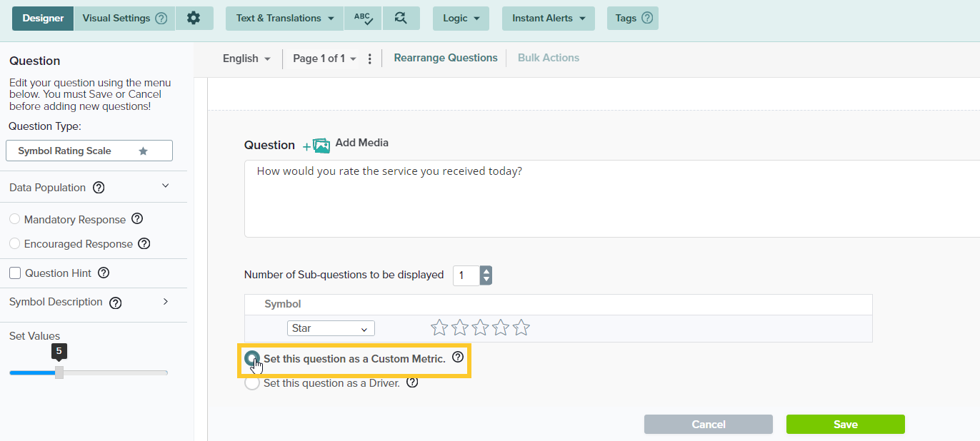Screen dimensions: 980x441
Task: Open the Star symbol dropdown
Action: point(331,328)
